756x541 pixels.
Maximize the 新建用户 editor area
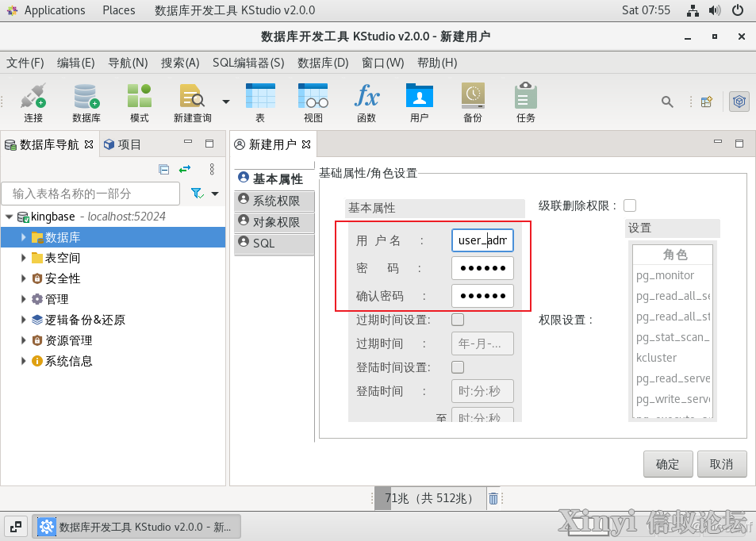click(739, 144)
